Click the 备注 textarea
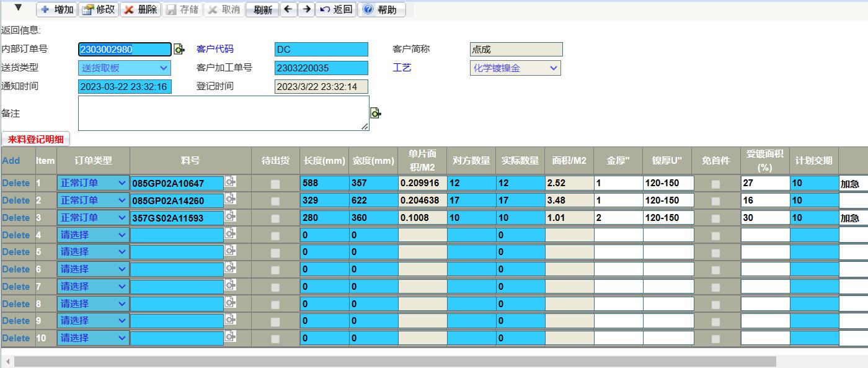 pos(223,113)
